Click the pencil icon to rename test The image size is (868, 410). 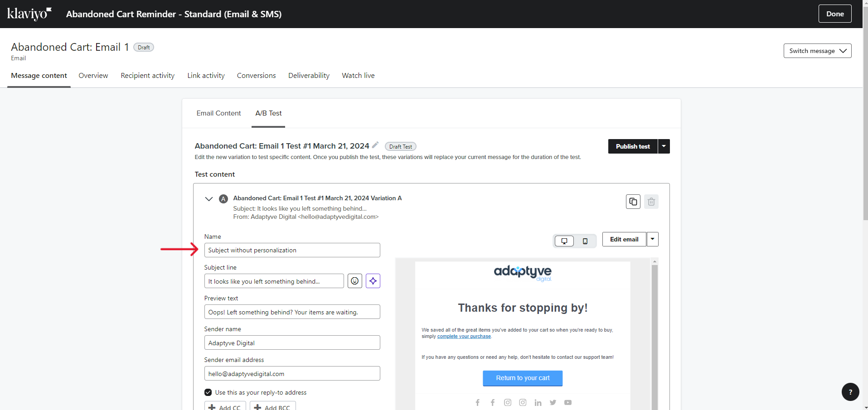(375, 145)
